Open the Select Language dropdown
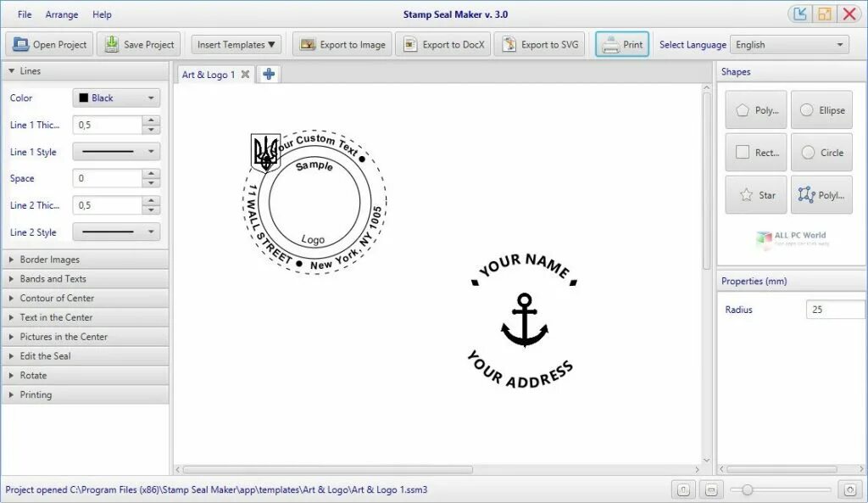The height and width of the screenshot is (503, 868). pos(790,44)
